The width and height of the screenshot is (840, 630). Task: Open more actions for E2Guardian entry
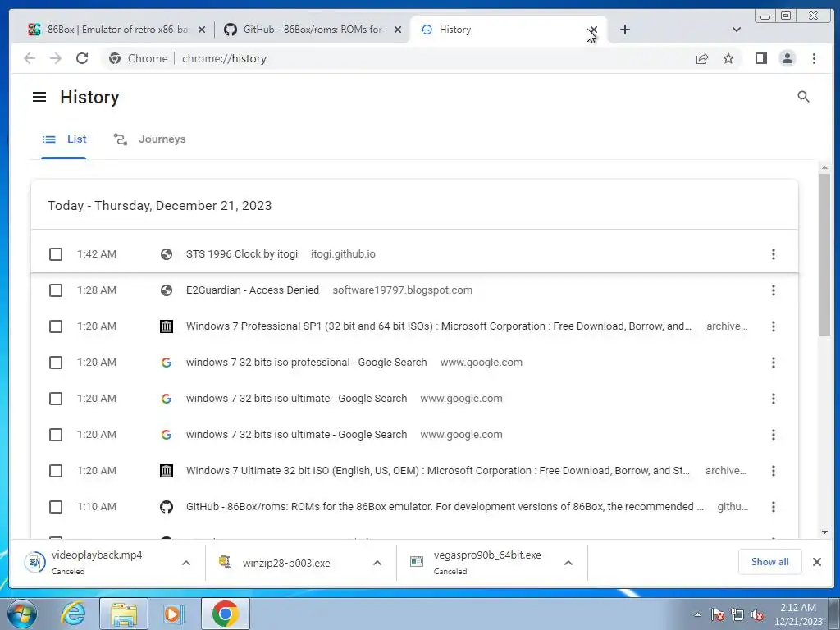[x=773, y=290]
